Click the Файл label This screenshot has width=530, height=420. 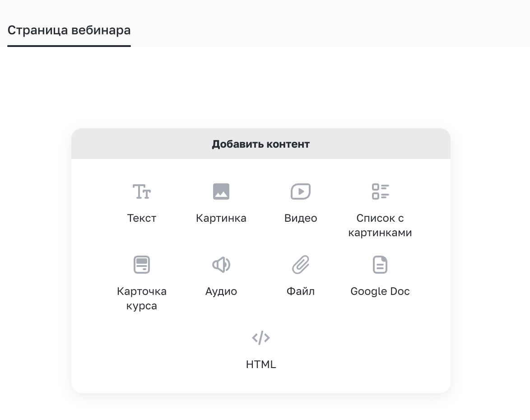301,291
